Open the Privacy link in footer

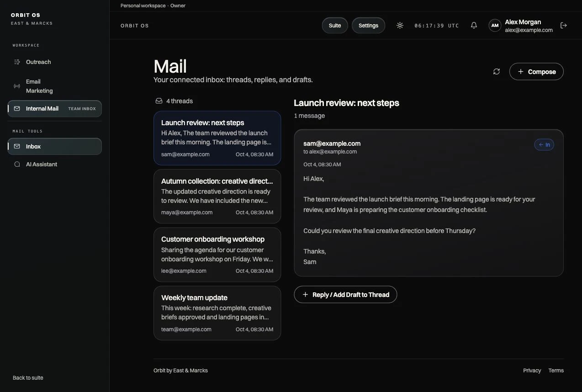coord(532,371)
